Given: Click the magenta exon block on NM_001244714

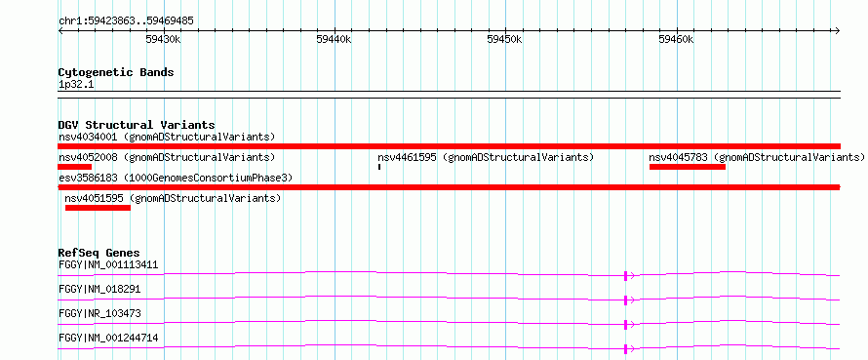Looking at the screenshot, I should (625, 349).
